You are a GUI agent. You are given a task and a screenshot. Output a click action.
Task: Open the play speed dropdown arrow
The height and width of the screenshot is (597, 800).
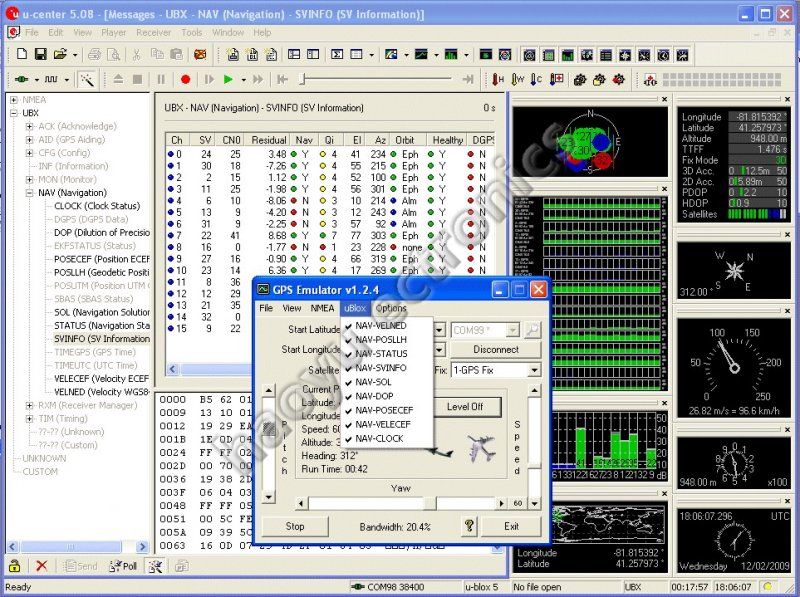click(x=243, y=80)
